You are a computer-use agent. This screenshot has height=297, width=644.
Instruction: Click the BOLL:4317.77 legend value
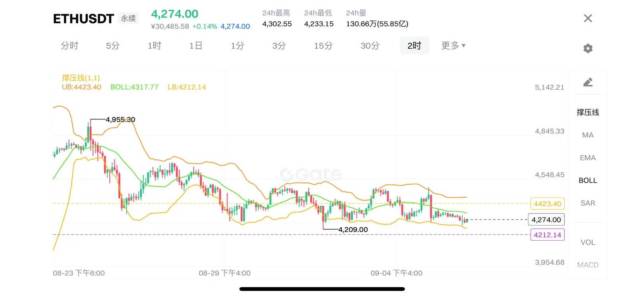tap(134, 87)
